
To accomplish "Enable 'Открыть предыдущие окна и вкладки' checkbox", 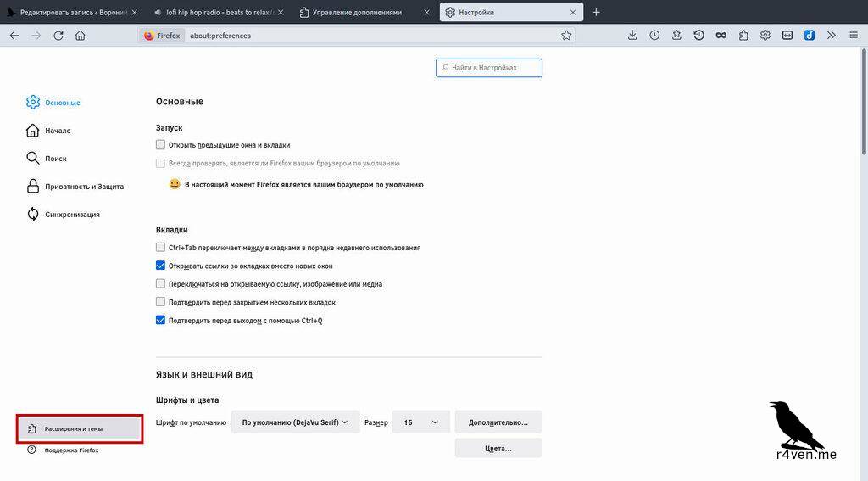I will pyautogui.click(x=161, y=145).
